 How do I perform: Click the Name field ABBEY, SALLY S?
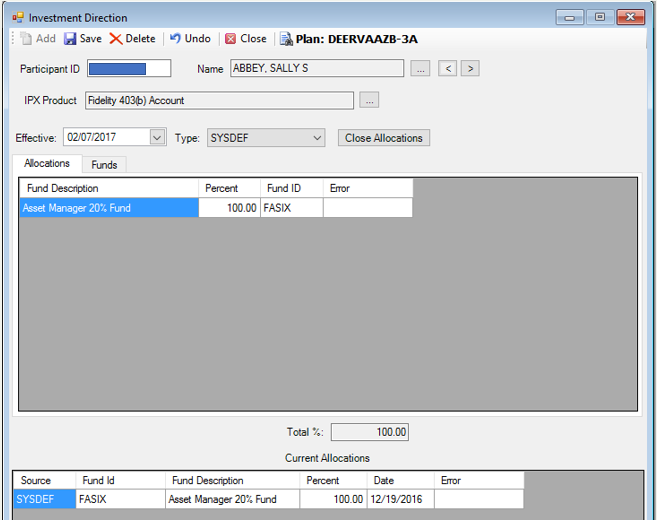point(317,68)
